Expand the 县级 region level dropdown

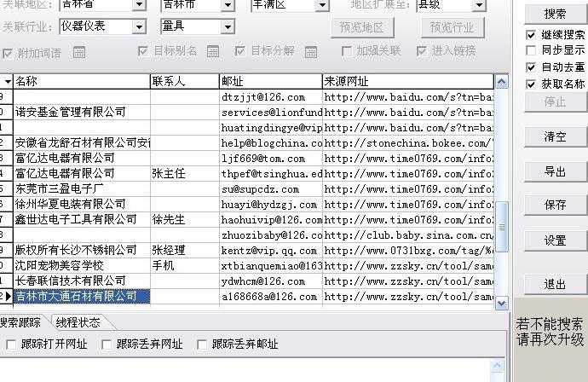pos(479,5)
